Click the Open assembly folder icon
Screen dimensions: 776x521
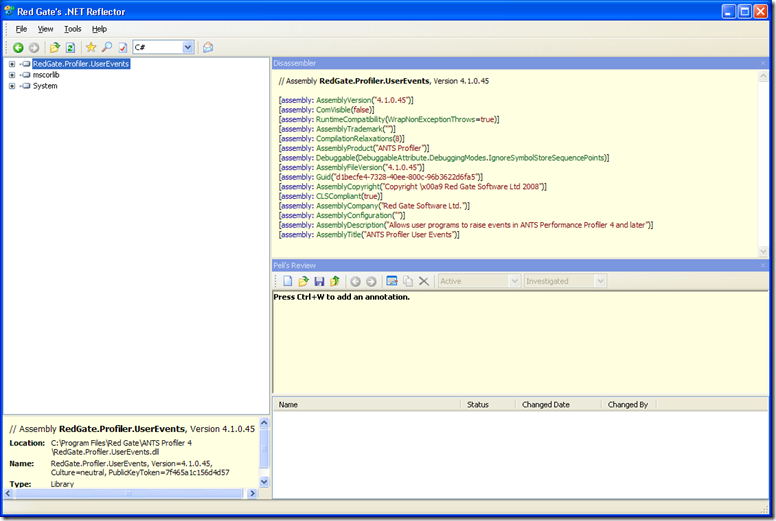coord(54,47)
